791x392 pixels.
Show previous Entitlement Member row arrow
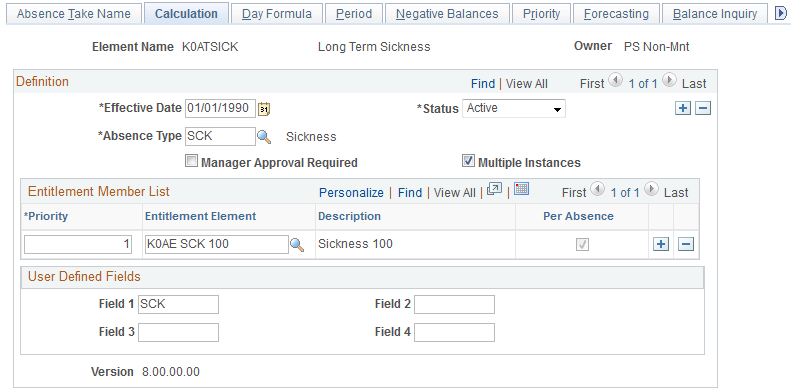[x=597, y=189]
